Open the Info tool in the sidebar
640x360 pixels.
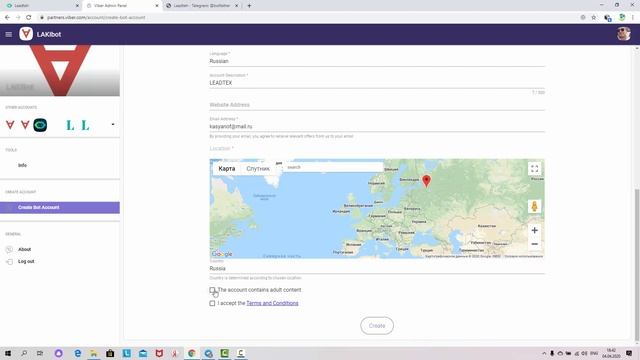(22, 165)
